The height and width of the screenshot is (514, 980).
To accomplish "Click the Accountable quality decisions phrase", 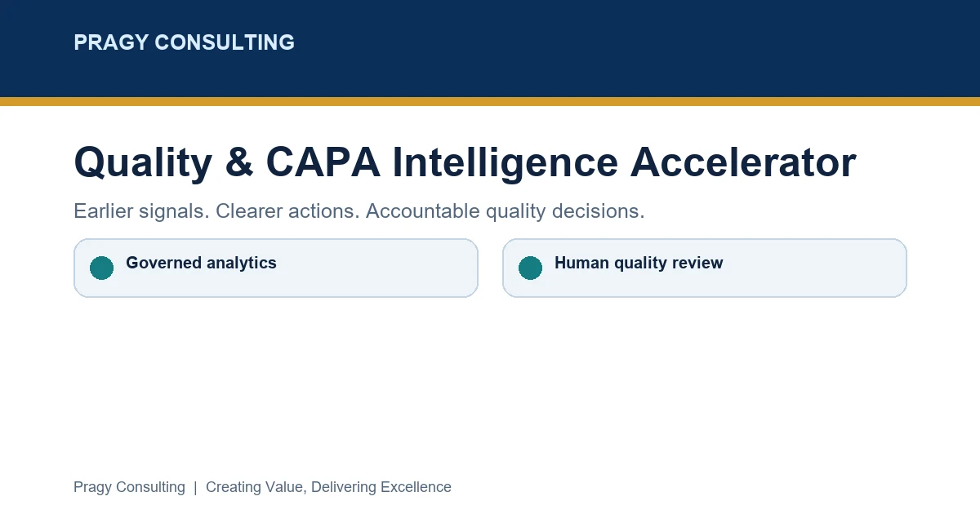I will point(505,211).
